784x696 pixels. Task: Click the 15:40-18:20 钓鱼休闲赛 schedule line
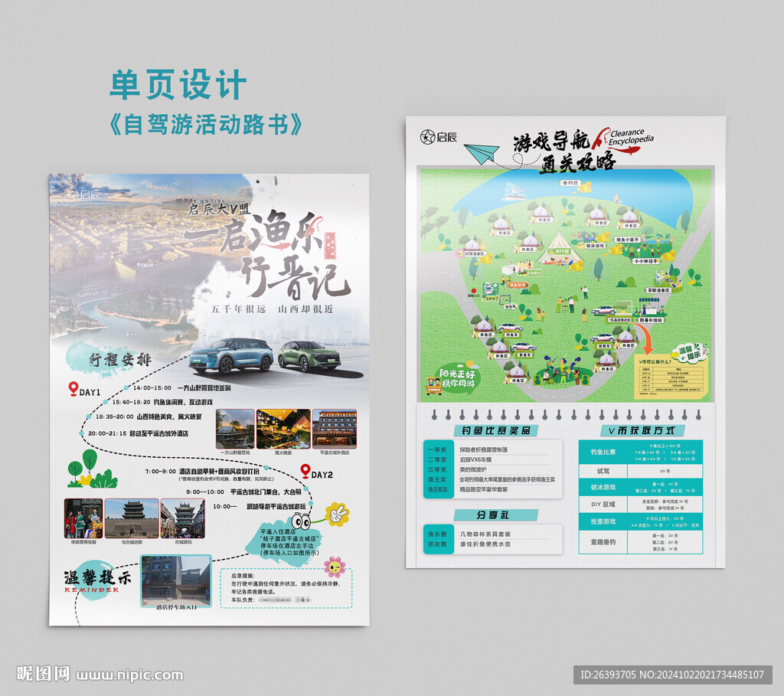[x=162, y=402]
